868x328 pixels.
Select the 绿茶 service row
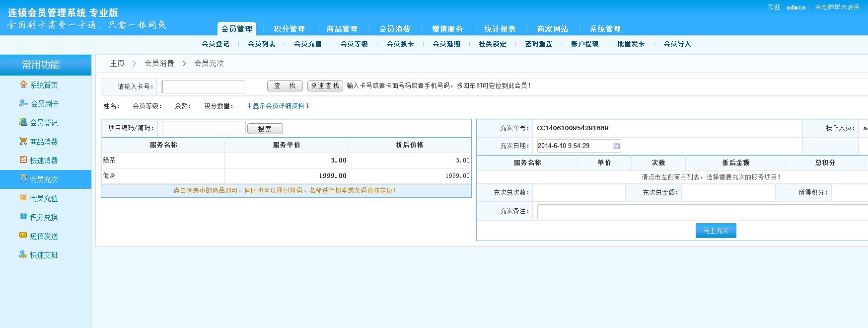[286, 160]
